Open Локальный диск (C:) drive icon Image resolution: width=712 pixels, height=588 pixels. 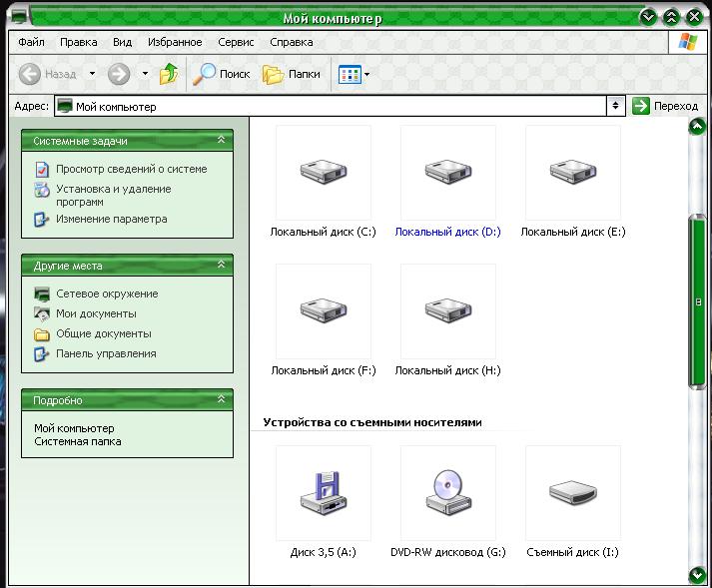click(324, 172)
